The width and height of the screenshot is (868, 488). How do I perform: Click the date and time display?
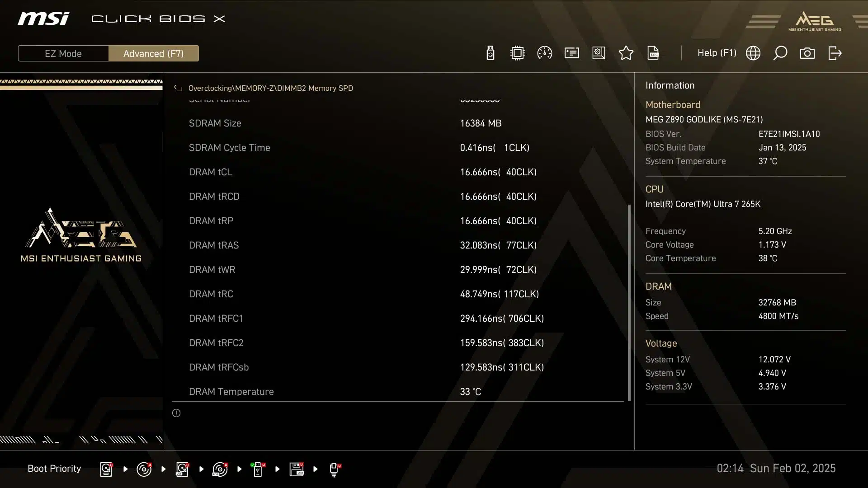pos(776,469)
